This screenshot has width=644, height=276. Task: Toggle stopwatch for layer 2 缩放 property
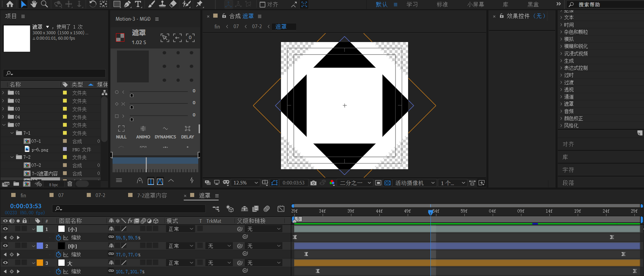58,254
